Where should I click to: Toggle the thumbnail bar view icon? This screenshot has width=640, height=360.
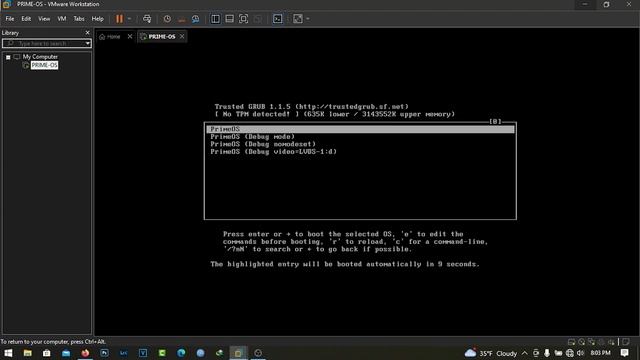[x=229, y=19]
